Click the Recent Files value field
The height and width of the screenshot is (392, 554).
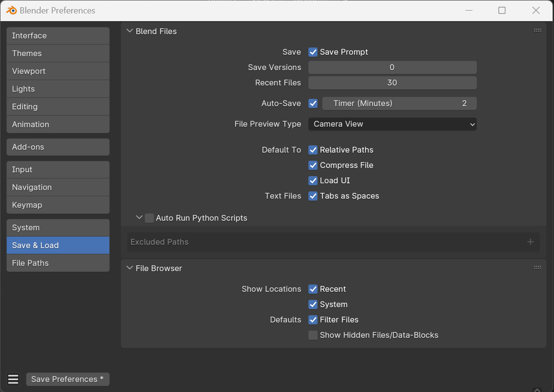[x=392, y=83]
